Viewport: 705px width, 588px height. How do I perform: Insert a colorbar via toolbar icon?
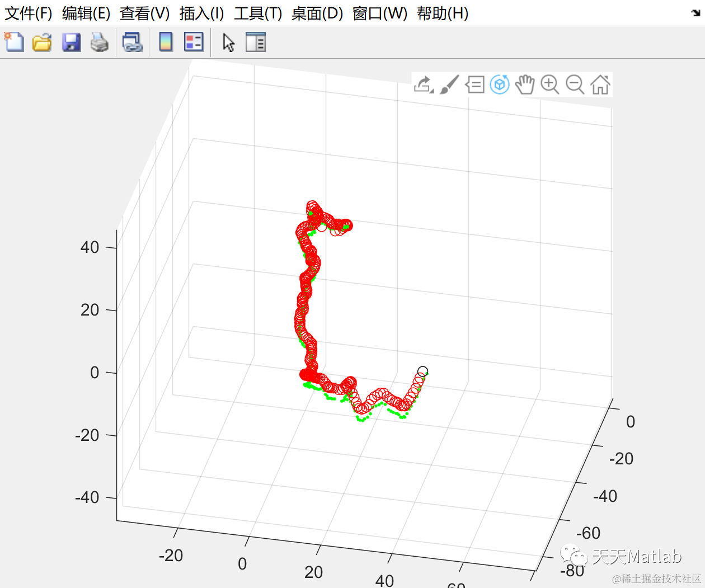point(166,42)
